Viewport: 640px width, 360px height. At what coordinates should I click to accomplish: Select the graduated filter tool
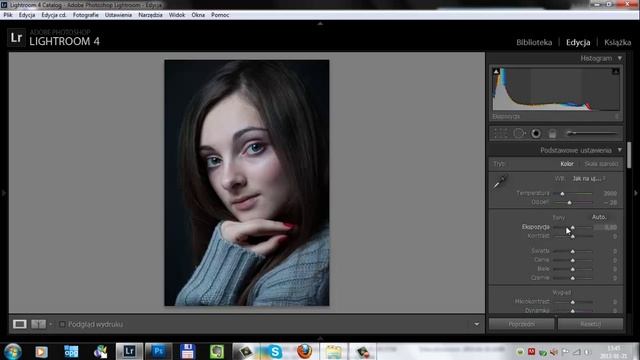click(552, 133)
